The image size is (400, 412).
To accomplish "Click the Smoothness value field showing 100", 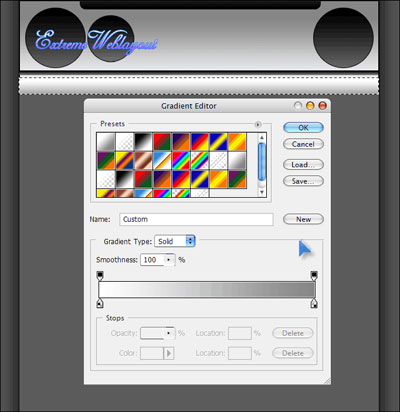I will click(x=152, y=260).
